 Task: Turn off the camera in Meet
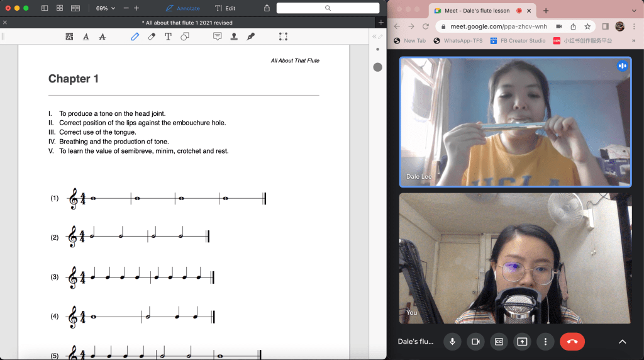point(475,341)
